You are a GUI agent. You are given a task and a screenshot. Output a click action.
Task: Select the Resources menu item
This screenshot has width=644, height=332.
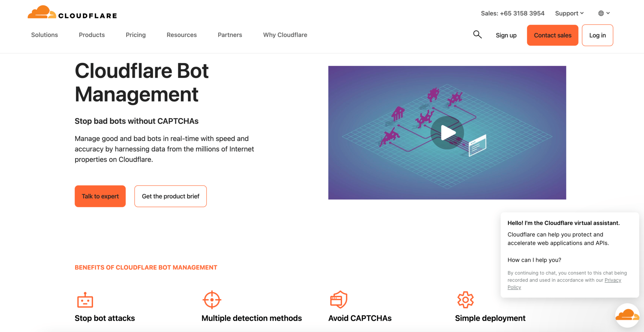point(181,35)
